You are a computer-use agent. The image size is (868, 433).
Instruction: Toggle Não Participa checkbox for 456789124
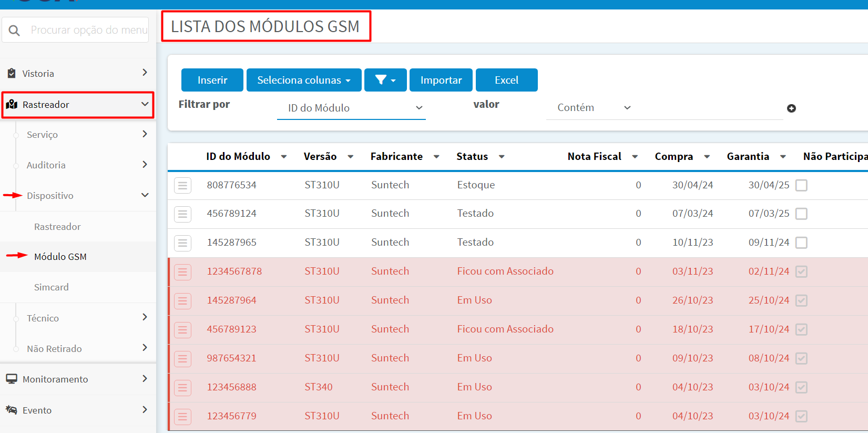point(801,214)
